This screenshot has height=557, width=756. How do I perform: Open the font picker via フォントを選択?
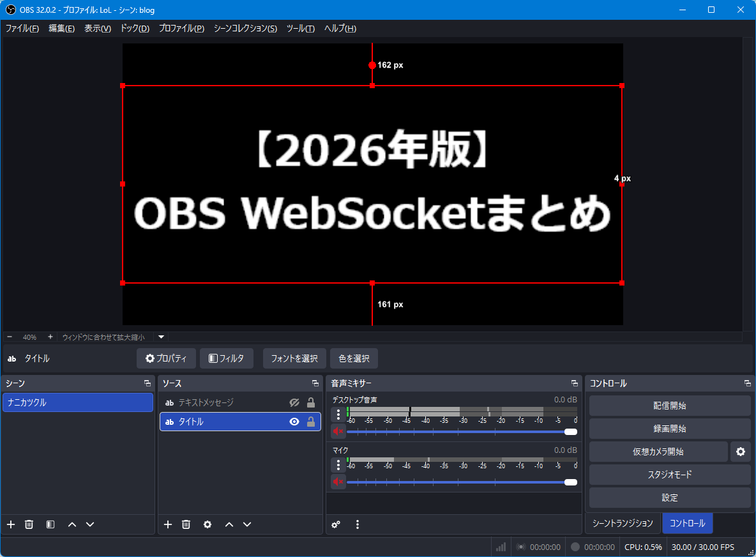[x=294, y=358]
